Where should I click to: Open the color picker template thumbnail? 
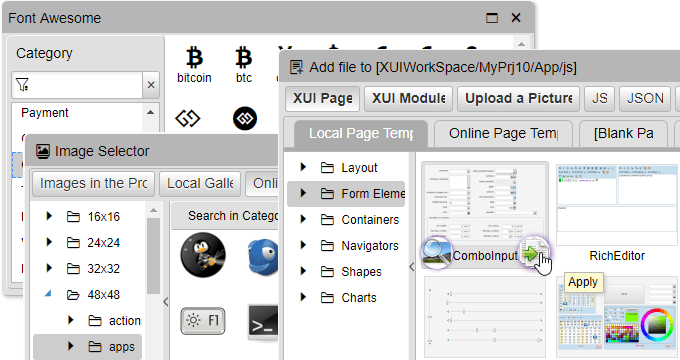(x=617, y=317)
